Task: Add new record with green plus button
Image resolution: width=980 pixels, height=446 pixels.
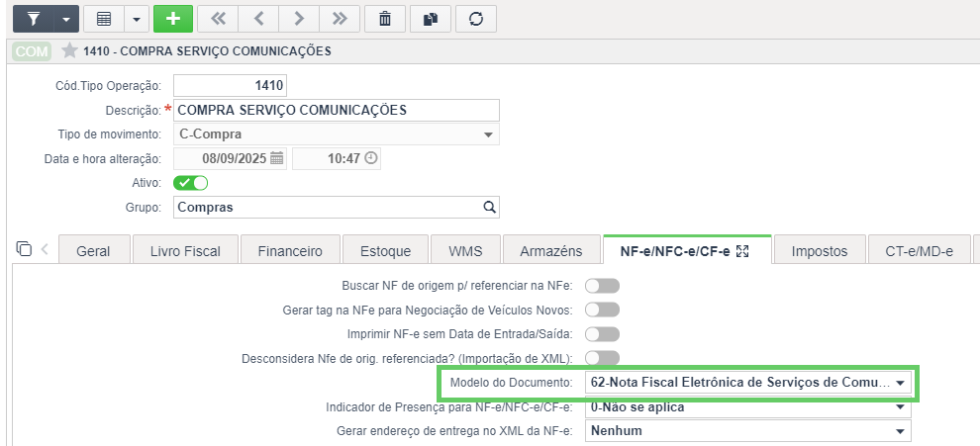Action: click(173, 19)
